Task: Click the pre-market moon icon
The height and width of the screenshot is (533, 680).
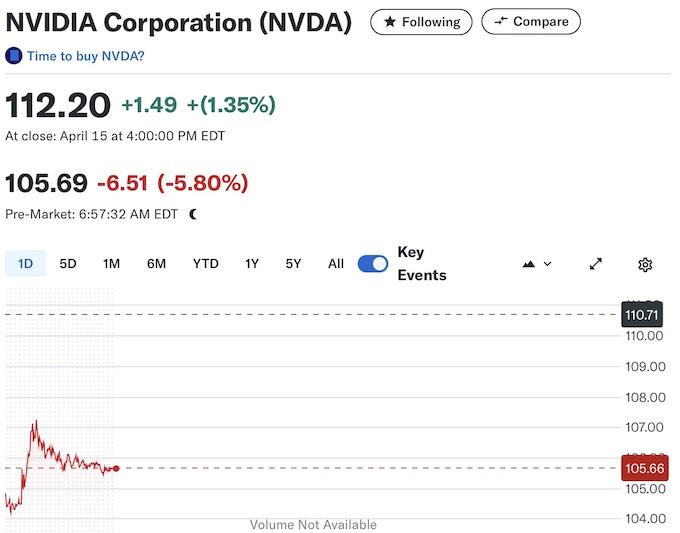Action: click(x=193, y=214)
